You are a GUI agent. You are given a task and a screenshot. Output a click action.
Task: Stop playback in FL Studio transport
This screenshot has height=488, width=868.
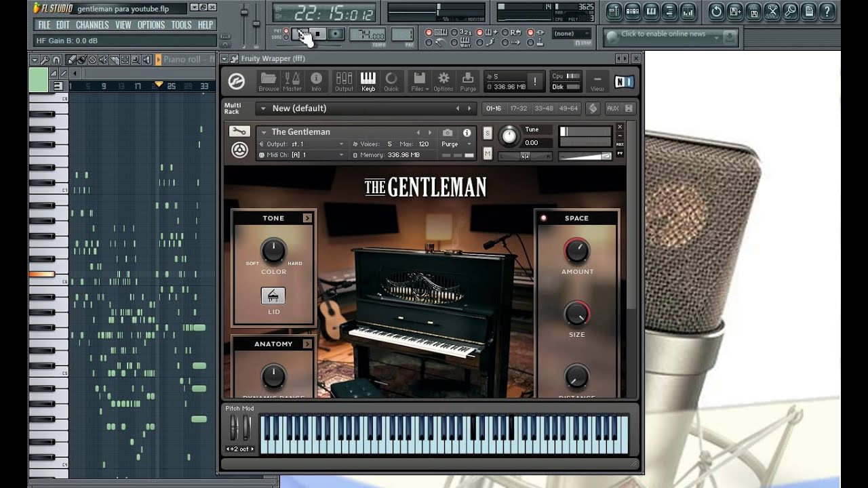318,34
